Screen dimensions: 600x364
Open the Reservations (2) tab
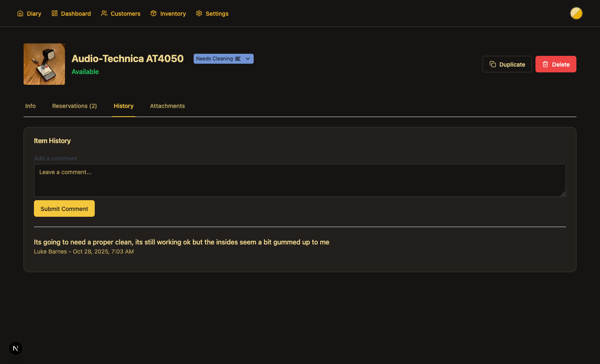(x=74, y=106)
